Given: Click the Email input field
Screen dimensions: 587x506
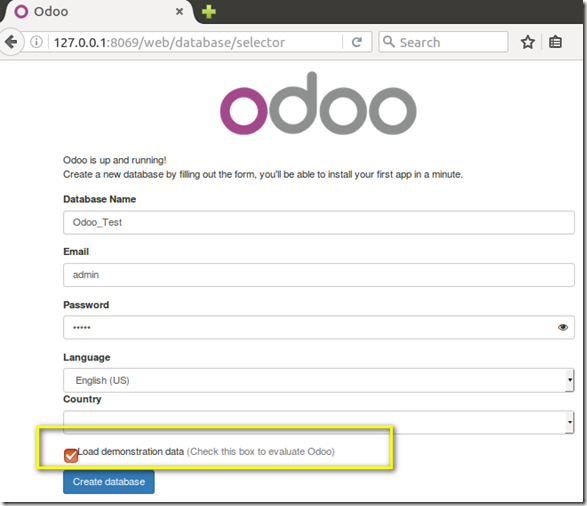Looking at the screenshot, I should pos(319,275).
